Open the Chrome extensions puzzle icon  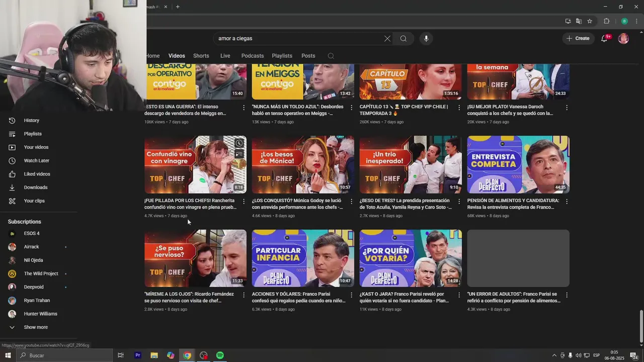[606, 21]
